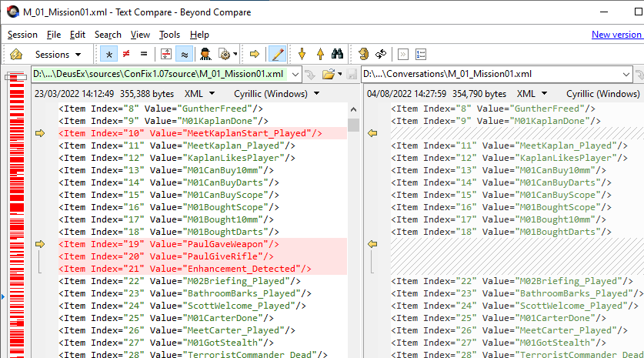The image size is (644, 358).
Task: Toggle Ignore Unimportant Differences wavy icon
Action: (185, 54)
